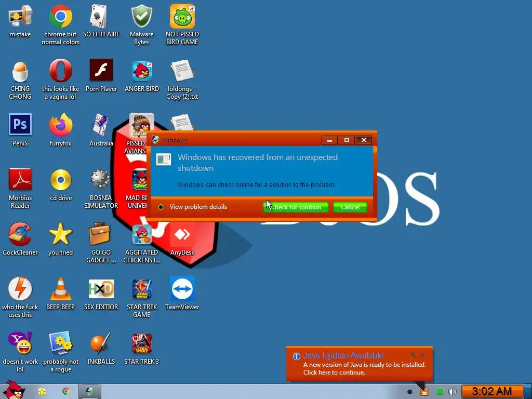Open the 'doesn't work lol' Yahoo icon

[20, 343]
